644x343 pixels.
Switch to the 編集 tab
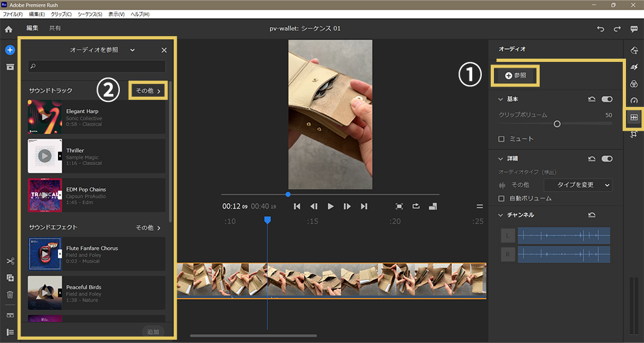click(x=32, y=28)
